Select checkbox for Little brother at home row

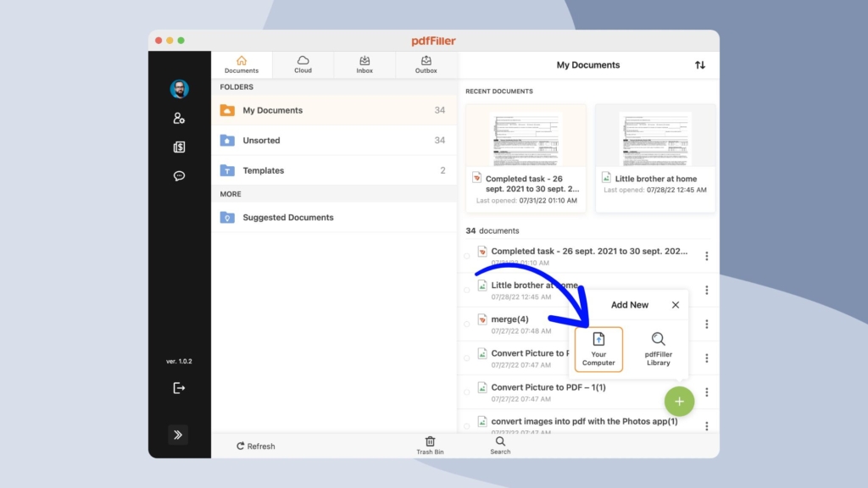tap(467, 290)
